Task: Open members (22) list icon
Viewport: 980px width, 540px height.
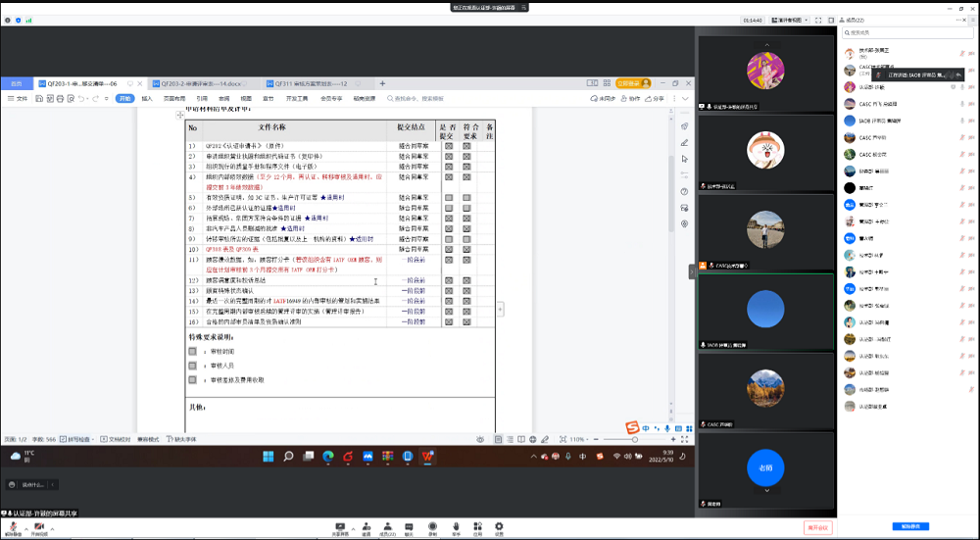Action: (x=387, y=529)
